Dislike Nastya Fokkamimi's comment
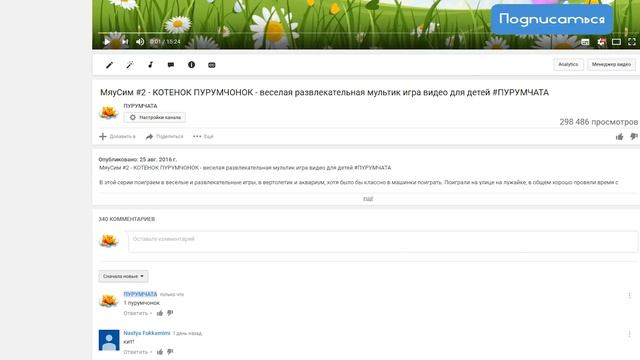Viewport: 640px width, 360px height. pos(170,352)
